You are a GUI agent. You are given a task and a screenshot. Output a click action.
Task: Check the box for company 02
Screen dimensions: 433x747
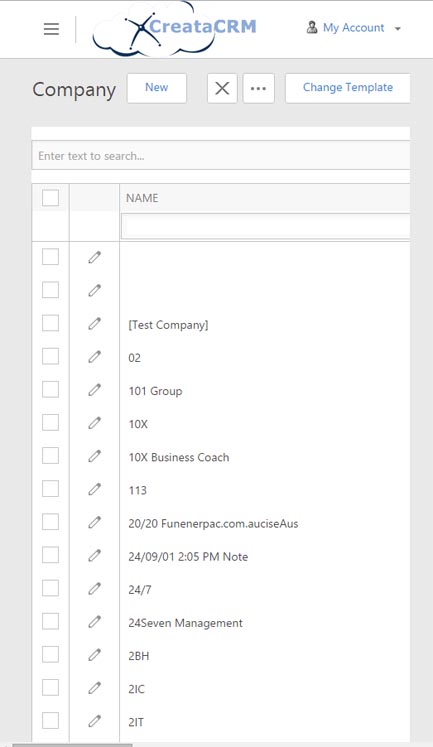pyautogui.click(x=50, y=356)
